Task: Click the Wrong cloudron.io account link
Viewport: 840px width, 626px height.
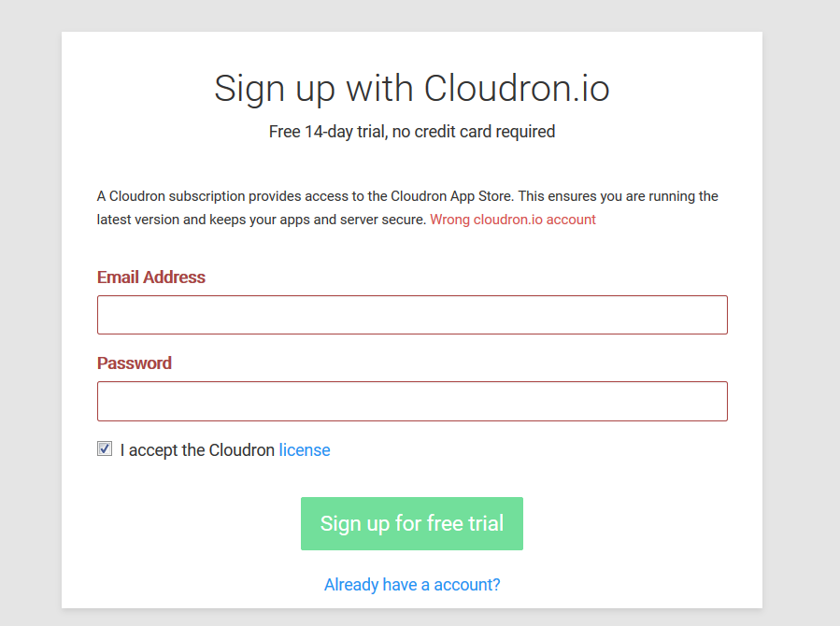Action: pyautogui.click(x=512, y=221)
